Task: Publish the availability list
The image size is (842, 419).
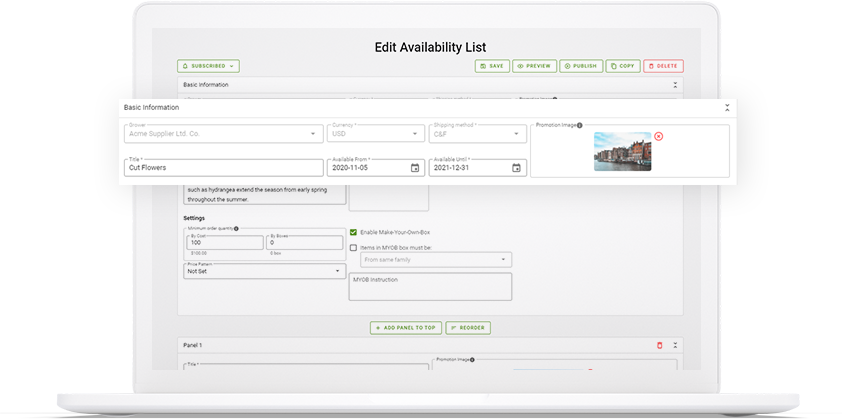Action: [x=580, y=66]
